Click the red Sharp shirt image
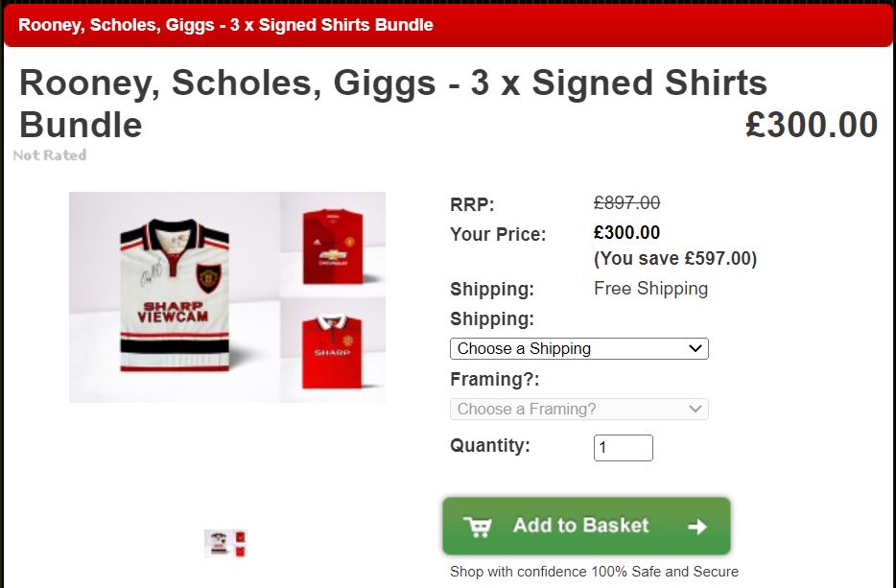 333,351
